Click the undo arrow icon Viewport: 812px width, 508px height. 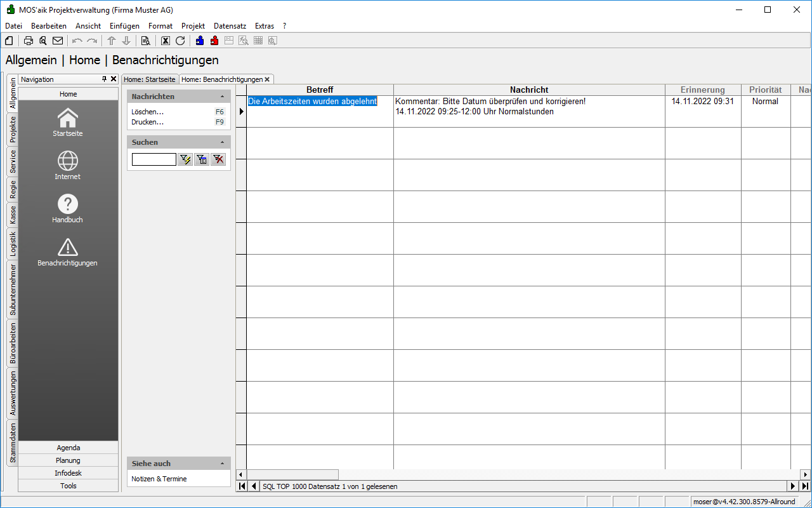point(77,41)
